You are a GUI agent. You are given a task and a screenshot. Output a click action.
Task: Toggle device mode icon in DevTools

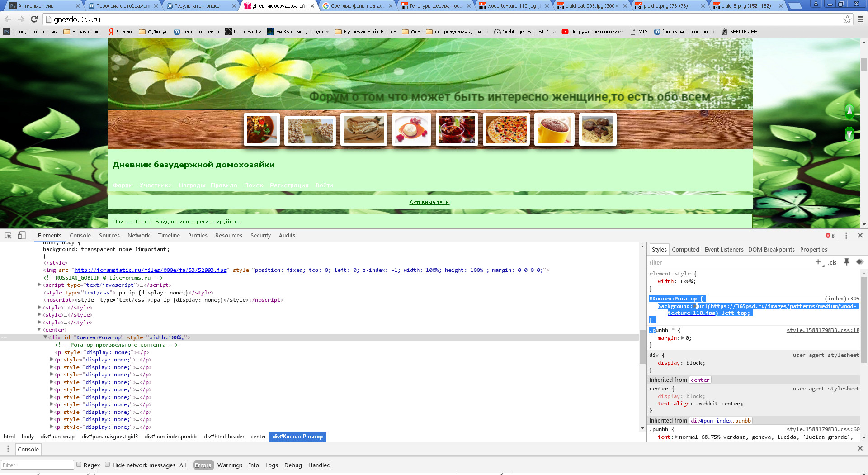pos(22,235)
